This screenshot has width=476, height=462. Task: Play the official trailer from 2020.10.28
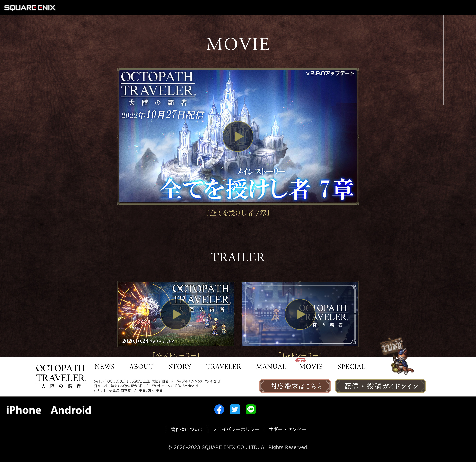coord(176,314)
